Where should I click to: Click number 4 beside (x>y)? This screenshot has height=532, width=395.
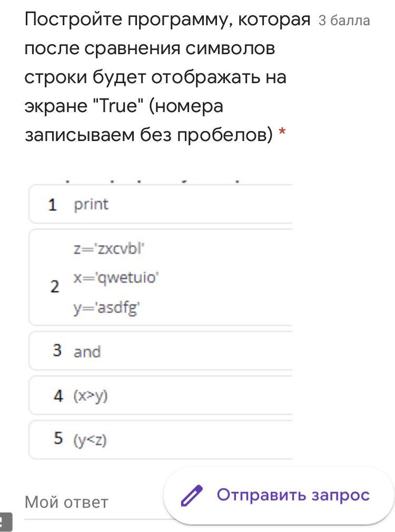click(58, 396)
